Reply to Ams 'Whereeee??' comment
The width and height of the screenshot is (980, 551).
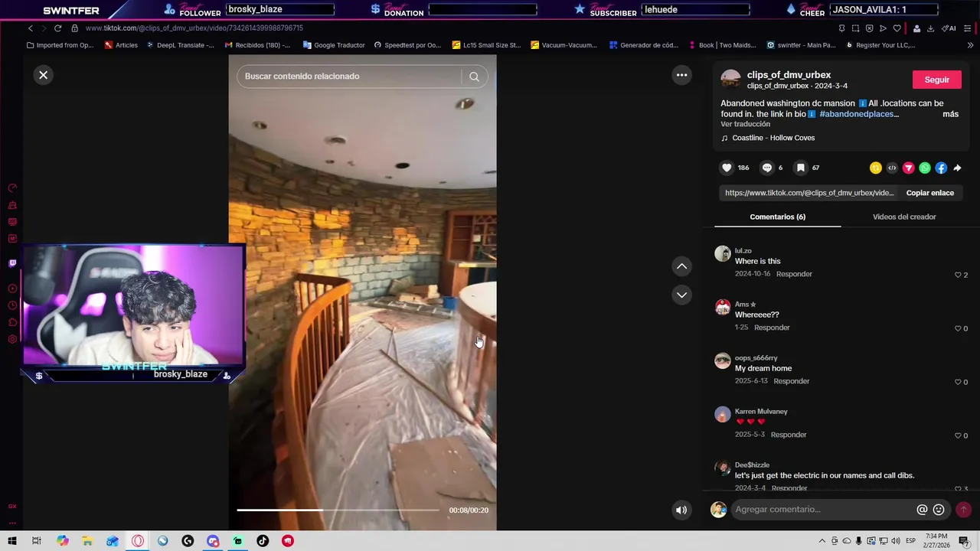tap(772, 328)
